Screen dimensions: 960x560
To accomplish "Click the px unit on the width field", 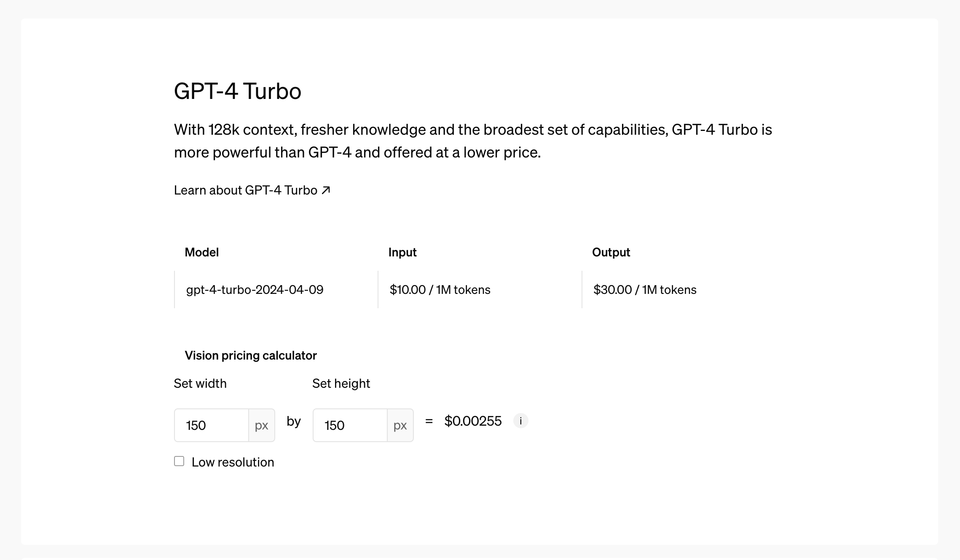I will pyautogui.click(x=262, y=425).
